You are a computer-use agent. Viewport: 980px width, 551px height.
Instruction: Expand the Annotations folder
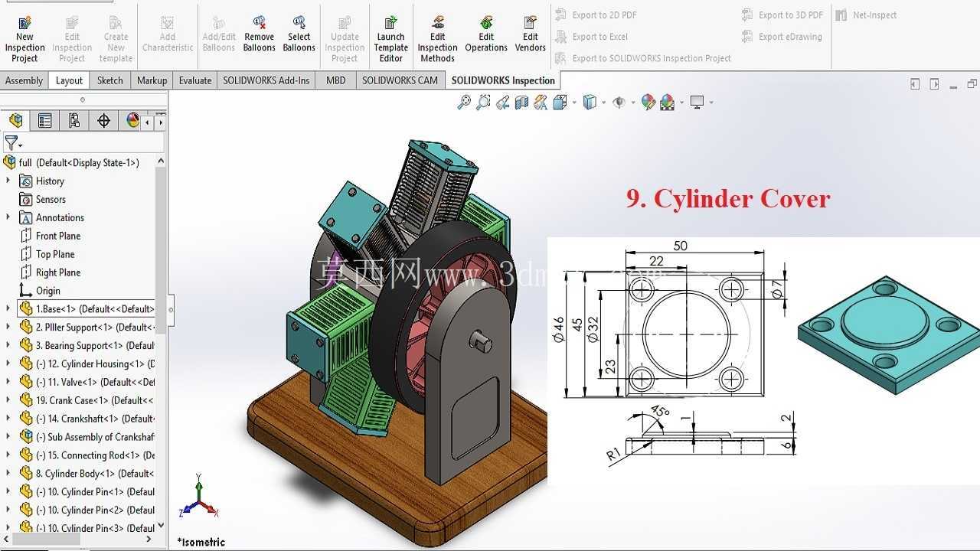pyautogui.click(x=8, y=217)
